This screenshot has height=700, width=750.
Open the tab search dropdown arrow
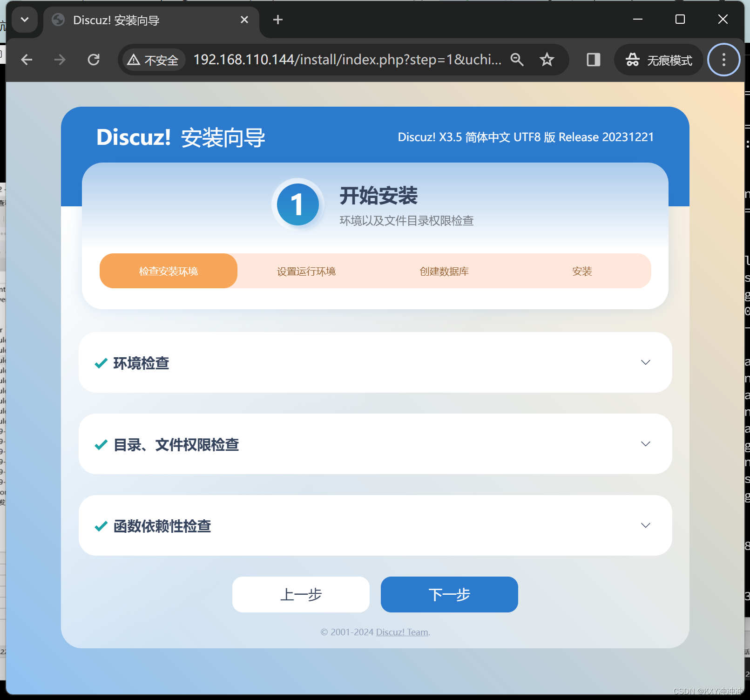(25, 20)
